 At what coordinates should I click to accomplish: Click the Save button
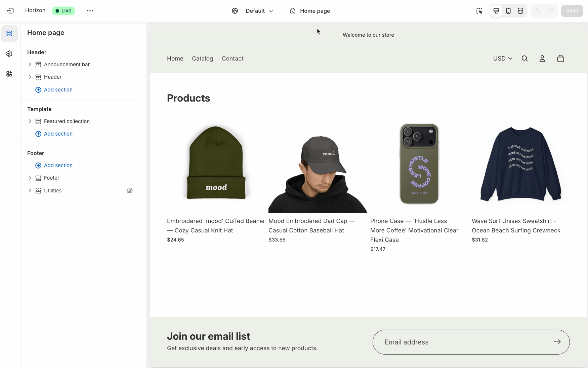pyautogui.click(x=572, y=11)
